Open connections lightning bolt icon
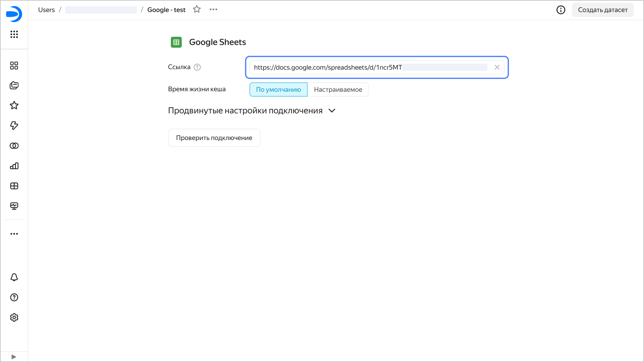The image size is (644, 362). click(x=14, y=125)
